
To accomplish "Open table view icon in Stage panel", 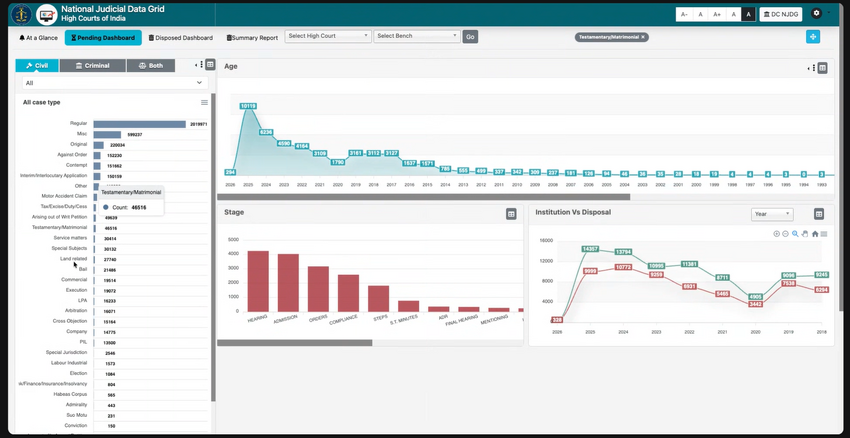I will [x=511, y=214].
